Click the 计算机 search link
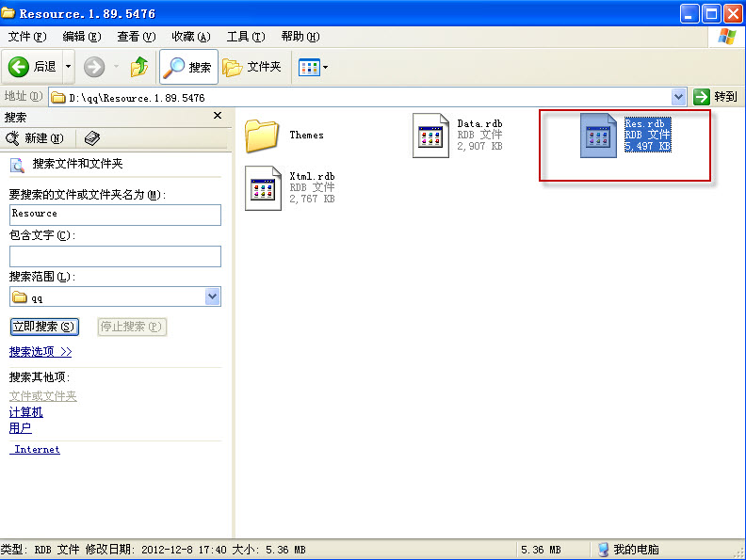This screenshot has width=746, height=560. click(x=26, y=412)
